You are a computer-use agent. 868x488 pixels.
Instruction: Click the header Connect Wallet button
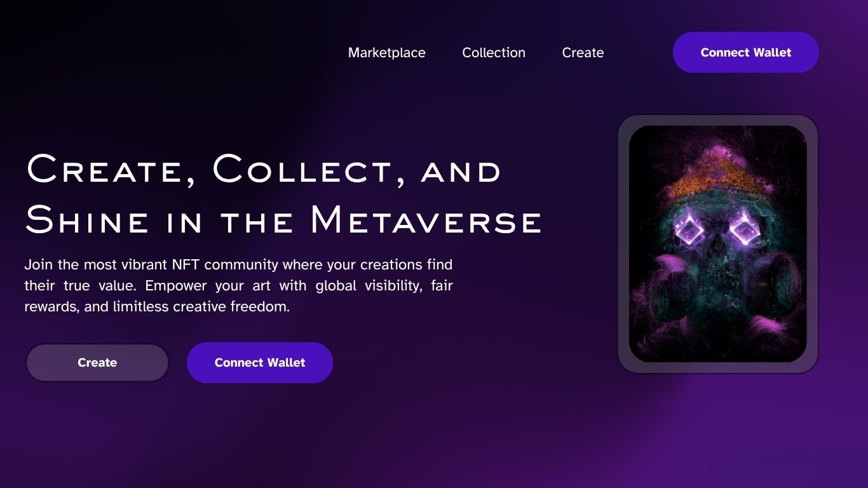[745, 52]
